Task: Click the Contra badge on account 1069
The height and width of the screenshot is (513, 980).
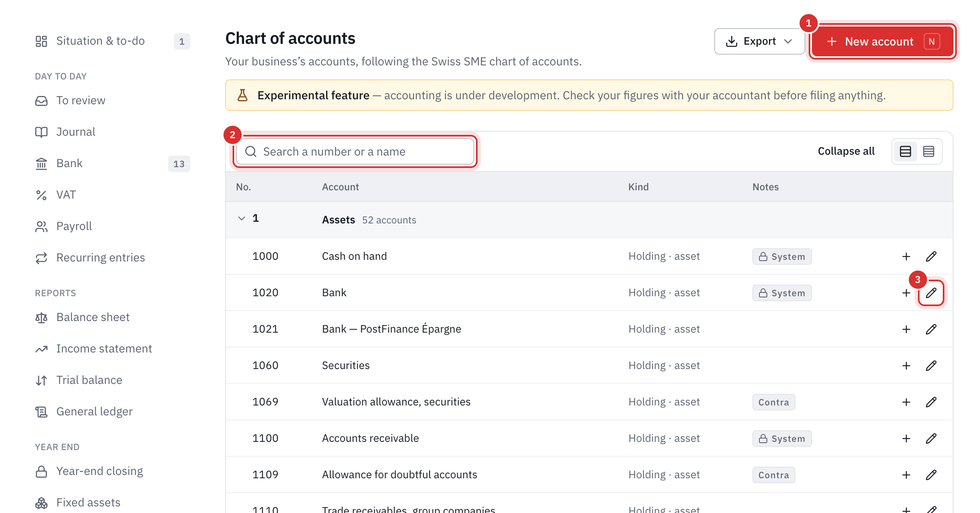Action: pyautogui.click(x=773, y=402)
